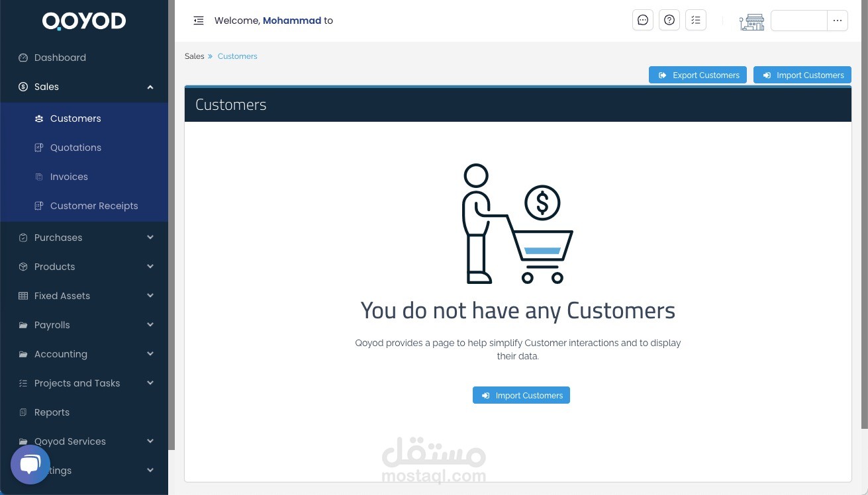Click 'You do not have any Customers' heading
Image resolution: width=868 pixels, height=495 pixels.
[518, 310]
